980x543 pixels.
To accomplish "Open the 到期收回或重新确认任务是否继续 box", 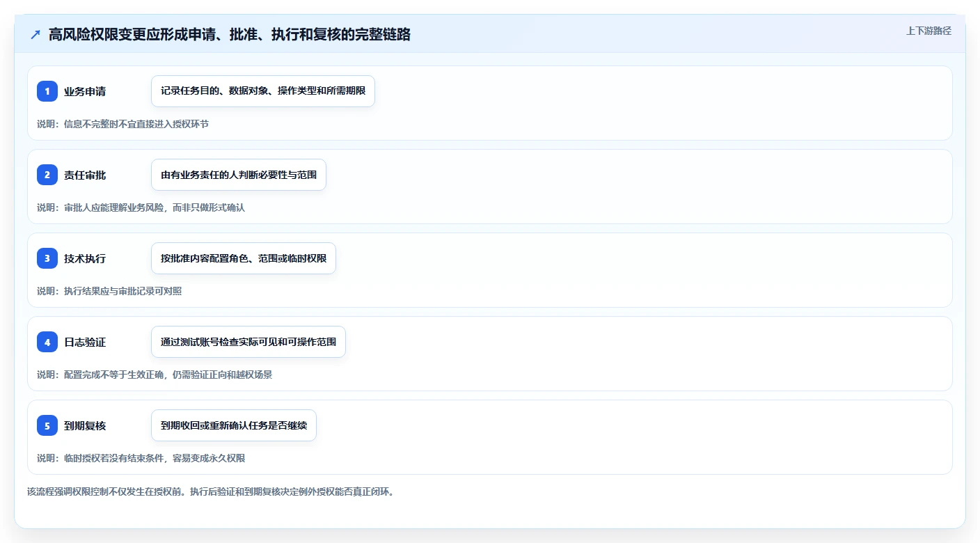I will point(234,425).
